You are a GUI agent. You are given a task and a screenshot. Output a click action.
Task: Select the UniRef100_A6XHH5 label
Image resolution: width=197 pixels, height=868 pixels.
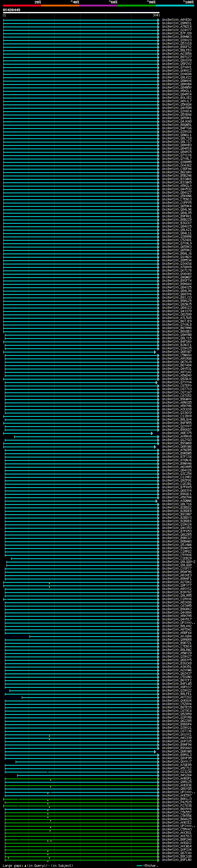click(176, 467)
